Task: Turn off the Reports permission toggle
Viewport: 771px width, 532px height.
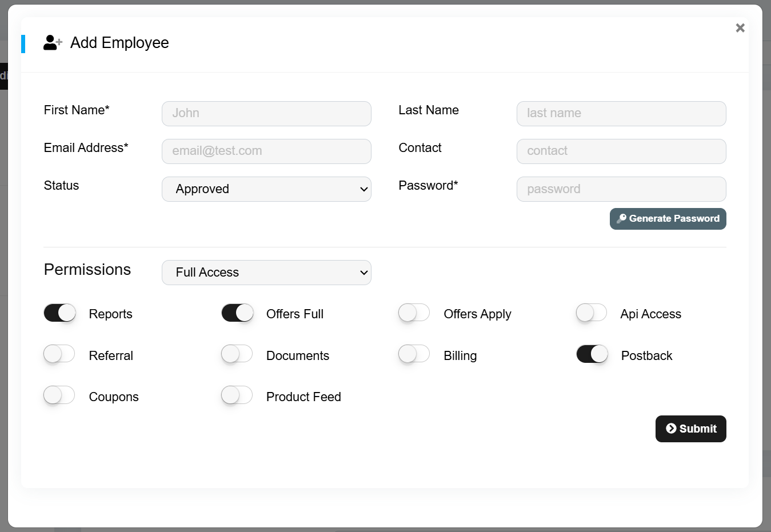Action: tap(60, 313)
